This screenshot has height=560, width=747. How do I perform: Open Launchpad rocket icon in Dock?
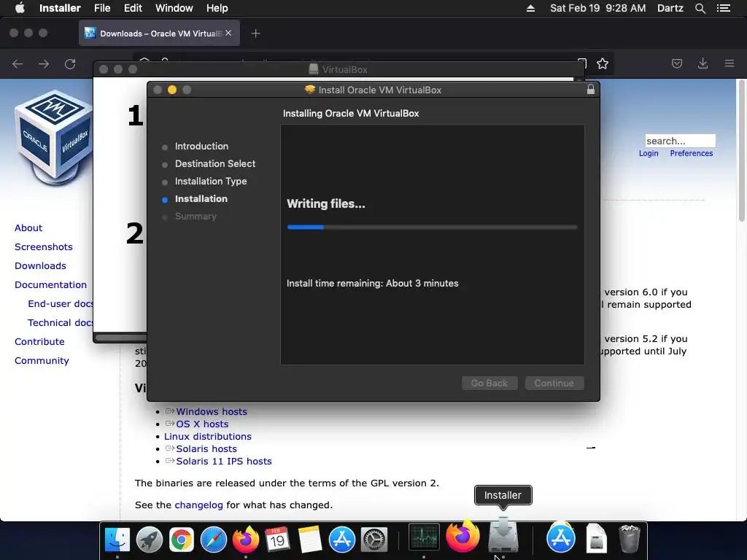click(149, 540)
